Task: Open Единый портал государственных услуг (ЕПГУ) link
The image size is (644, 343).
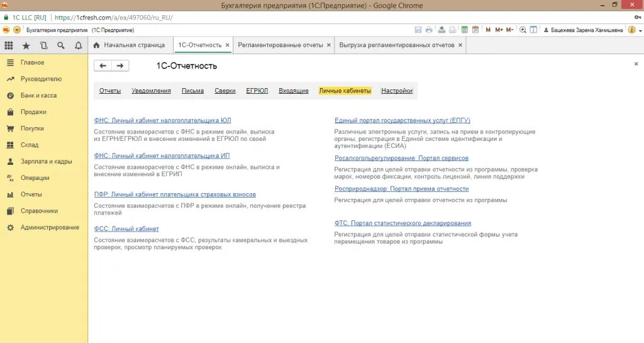Action: tap(402, 120)
